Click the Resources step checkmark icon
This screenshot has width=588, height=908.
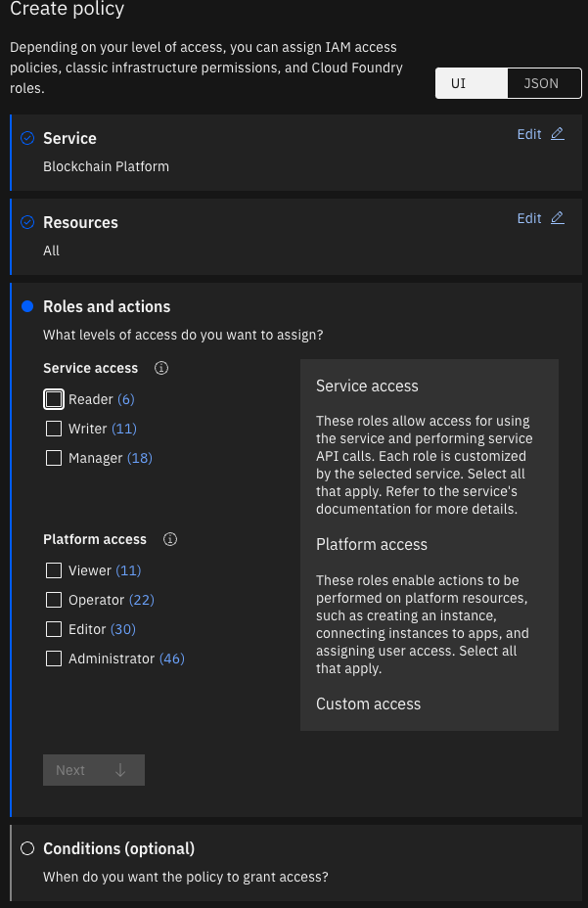tap(27, 223)
